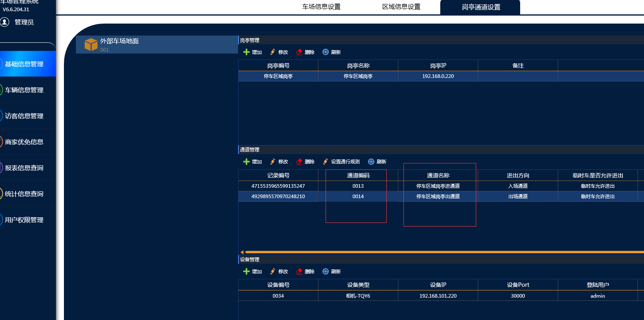Open 用户权限管理 in the sidebar
This screenshot has height=320, width=644.
tap(28, 220)
